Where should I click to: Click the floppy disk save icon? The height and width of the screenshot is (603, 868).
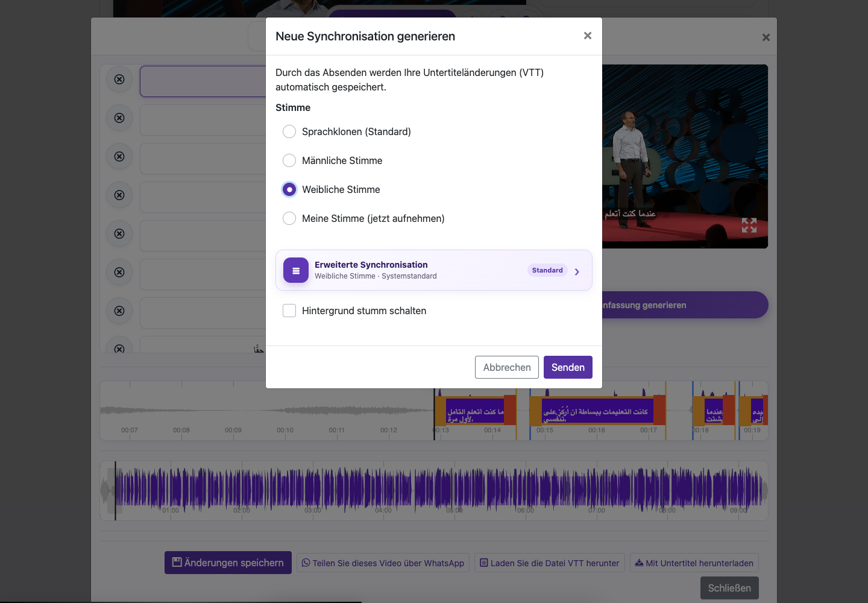[177, 562]
